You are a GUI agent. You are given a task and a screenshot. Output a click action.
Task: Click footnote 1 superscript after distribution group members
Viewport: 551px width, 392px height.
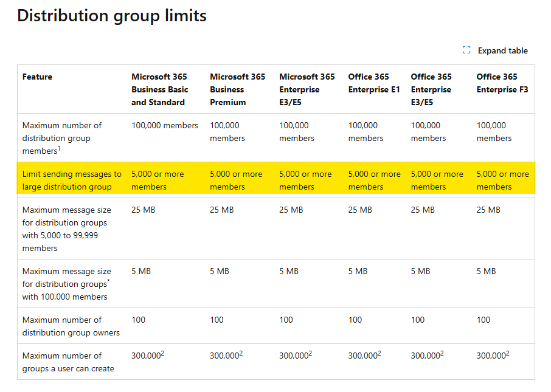(x=59, y=148)
